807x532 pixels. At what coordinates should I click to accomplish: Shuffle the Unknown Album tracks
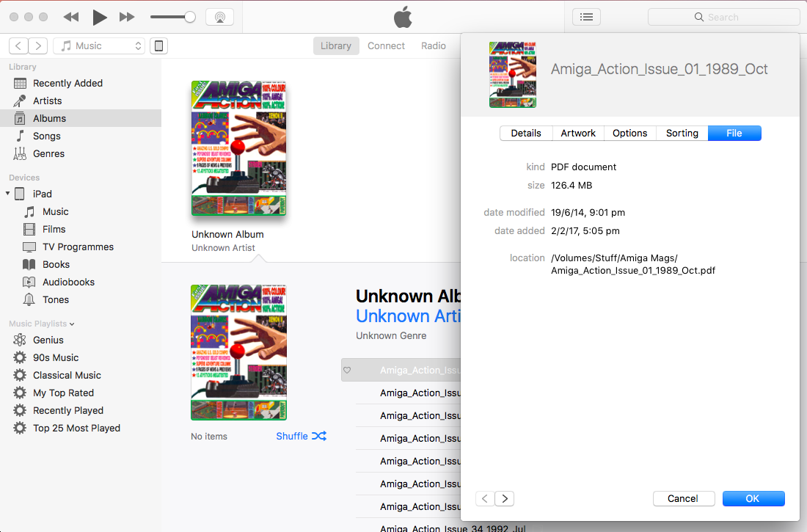coord(301,436)
